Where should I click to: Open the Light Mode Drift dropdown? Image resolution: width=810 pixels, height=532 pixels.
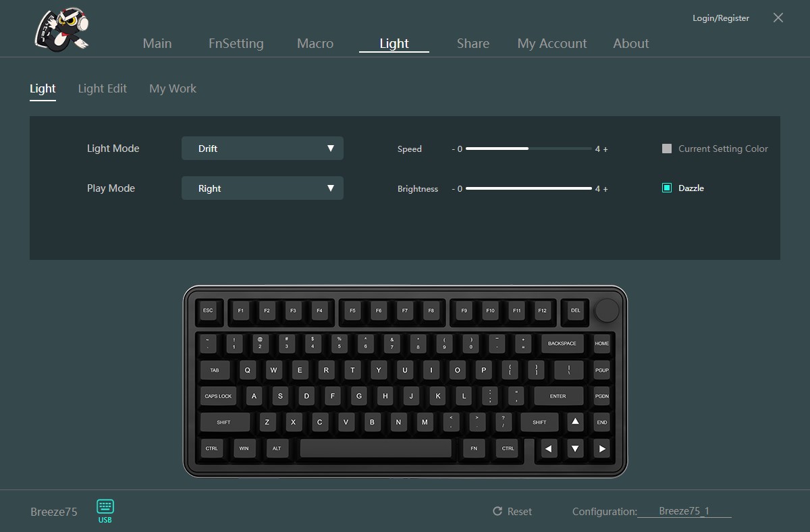[x=263, y=149]
